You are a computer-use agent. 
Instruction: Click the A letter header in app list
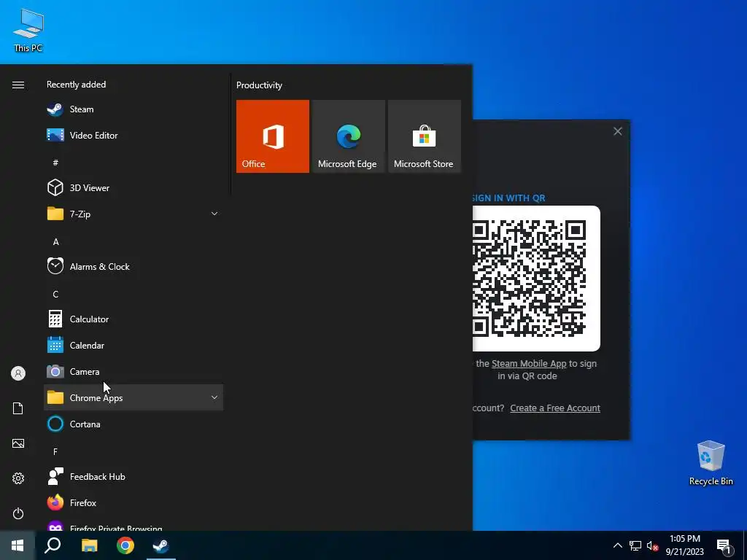point(55,242)
